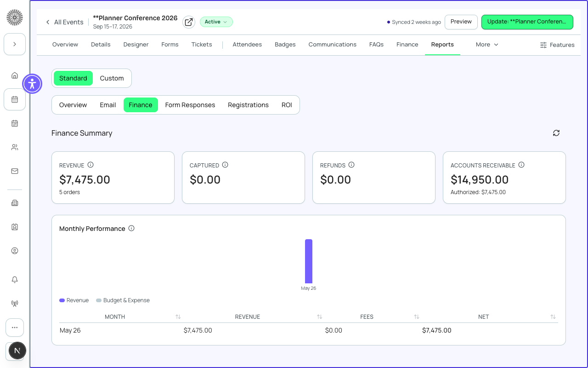
Task: Click the app logo icon in sidebar
Action: click(15, 17)
